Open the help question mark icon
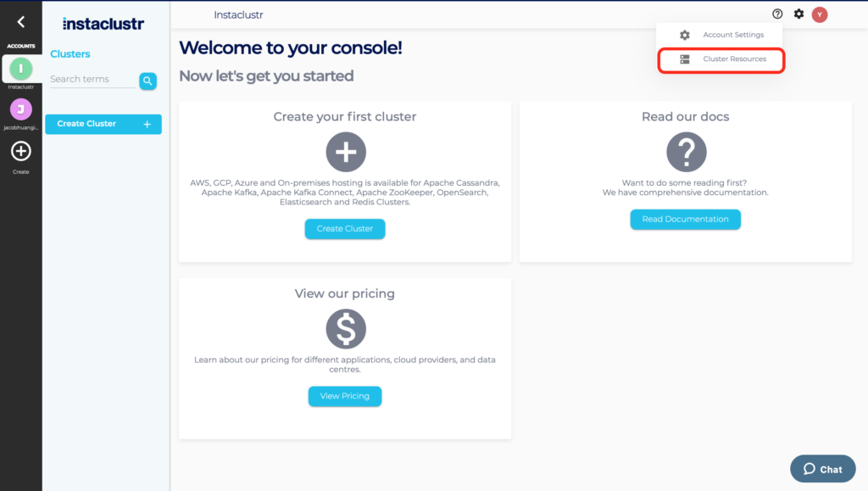This screenshot has width=868, height=491. click(x=777, y=14)
